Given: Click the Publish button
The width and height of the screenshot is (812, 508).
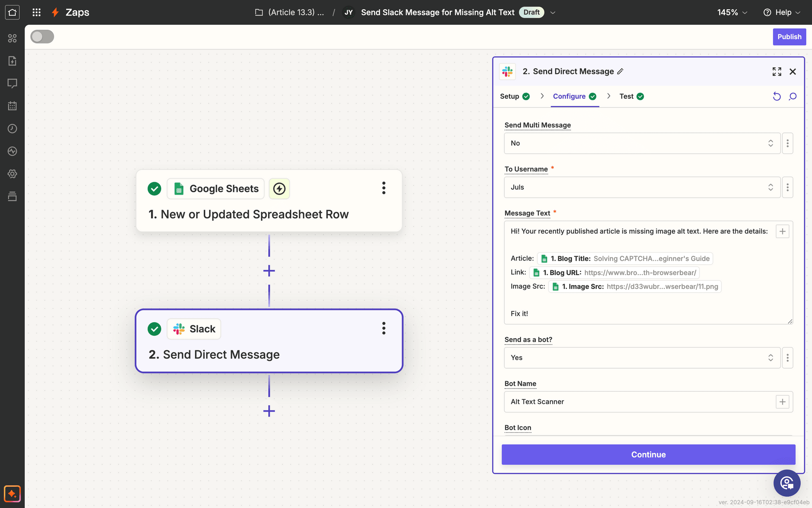Looking at the screenshot, I should pos(789,36).
